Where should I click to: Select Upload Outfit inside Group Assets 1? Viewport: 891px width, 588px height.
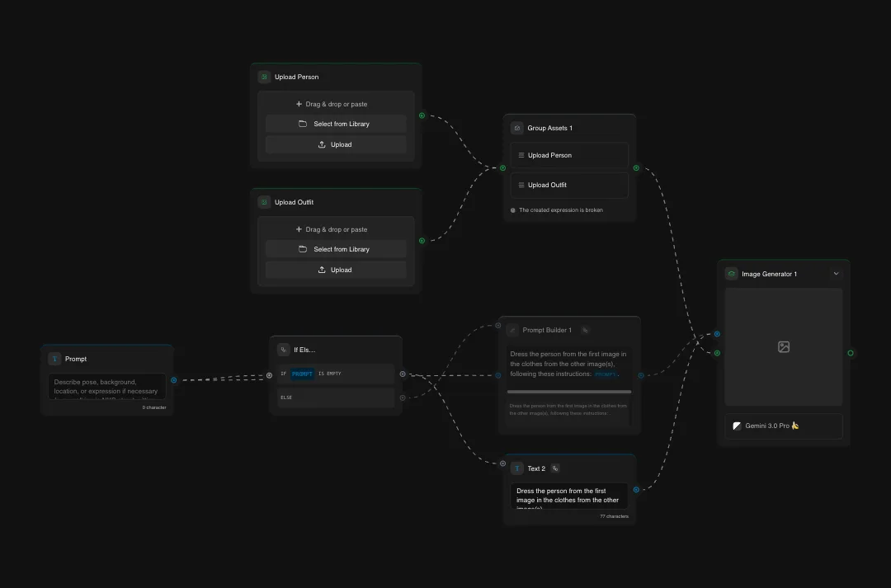[x=569, y=185]
